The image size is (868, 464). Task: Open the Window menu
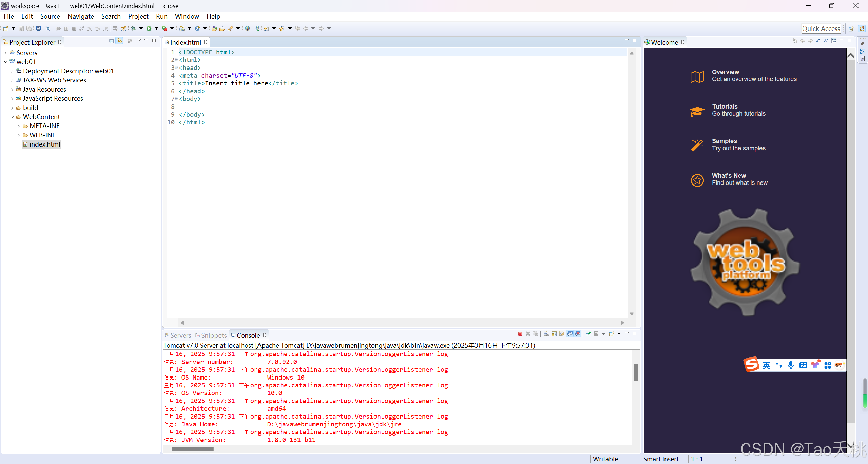pyautogui.click(x=187, y=16)
